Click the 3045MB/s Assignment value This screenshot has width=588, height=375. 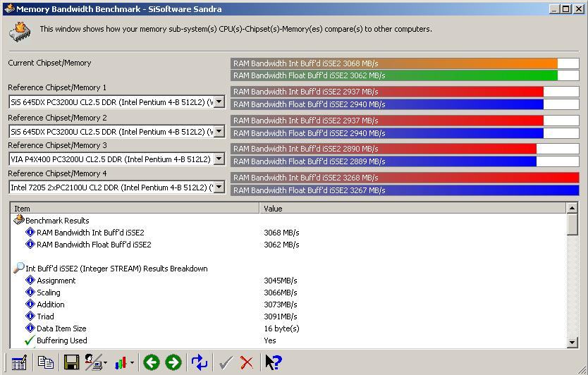pyautogui.click(x=280, y=281)
